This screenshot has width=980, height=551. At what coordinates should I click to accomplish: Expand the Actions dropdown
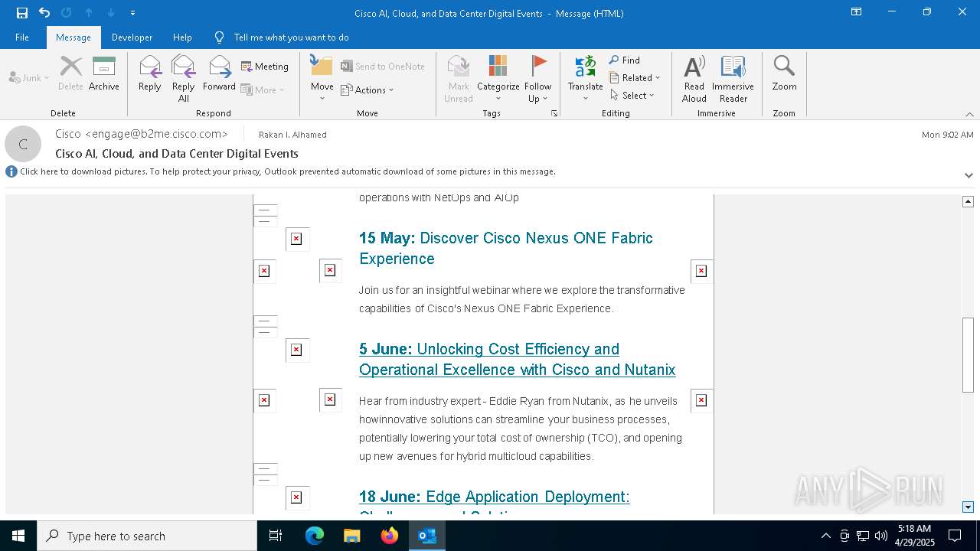[x=367, y=90]
